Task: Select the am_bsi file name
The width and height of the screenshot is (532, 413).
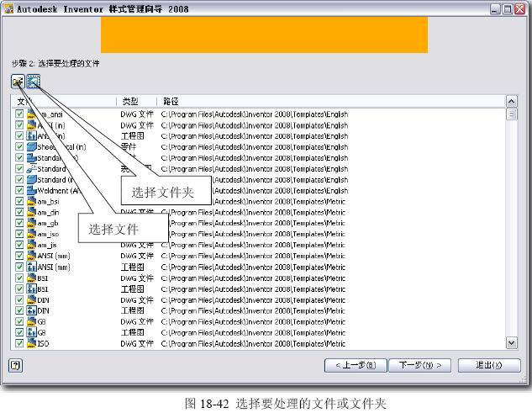Action: (x=48, y=201)
